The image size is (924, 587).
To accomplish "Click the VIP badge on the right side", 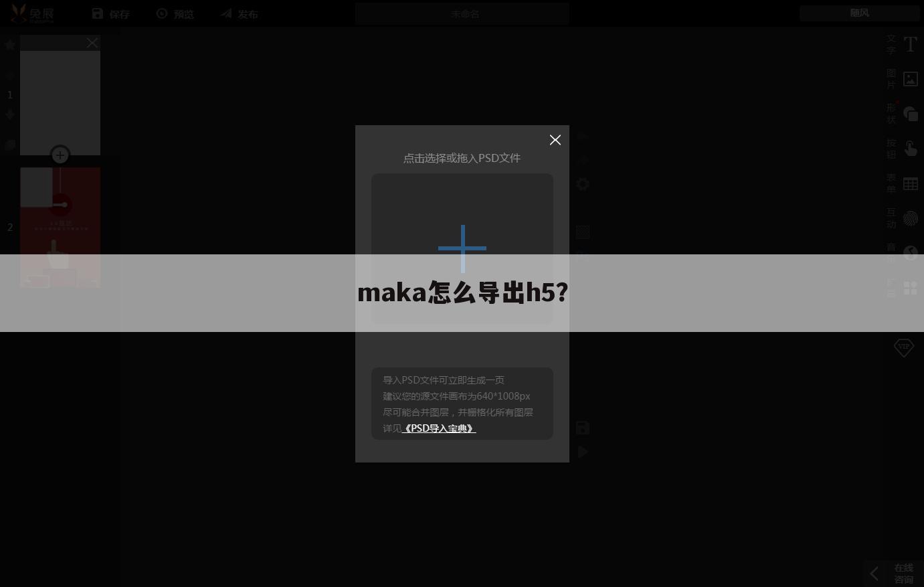I will (x=903, y=347).
